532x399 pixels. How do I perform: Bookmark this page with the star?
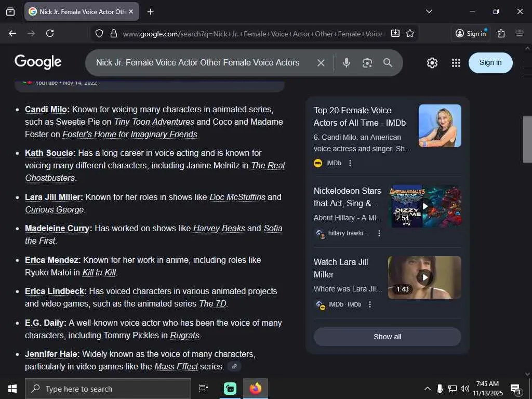[x=410, y=33]
